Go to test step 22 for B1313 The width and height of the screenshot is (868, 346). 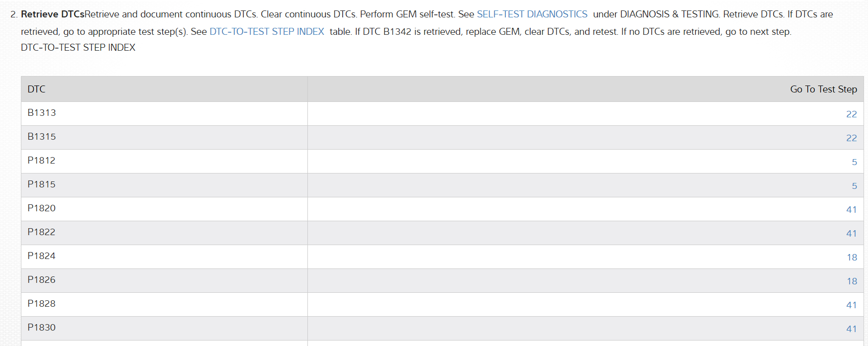pyautogui.click(x=851, y=114)
